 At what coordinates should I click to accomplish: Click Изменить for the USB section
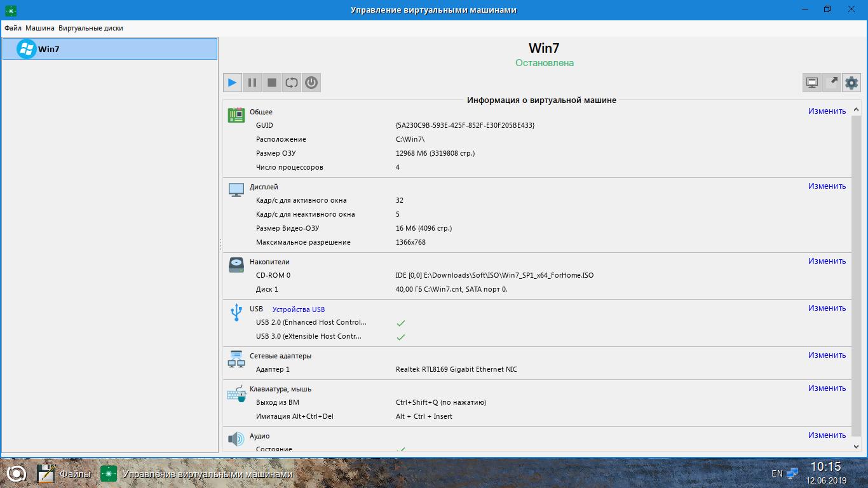point(827,308)
